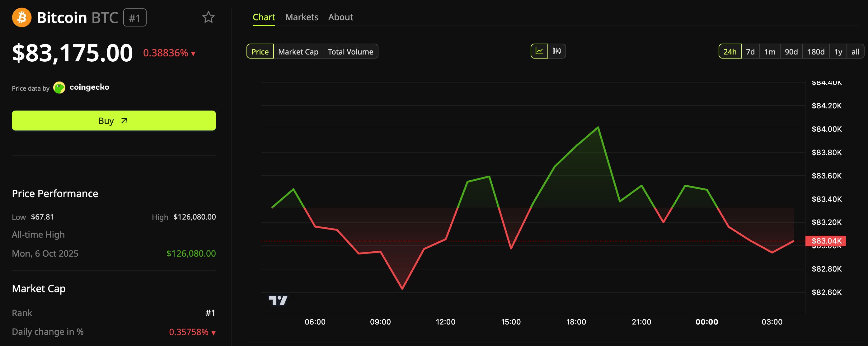Switch to candlestick chart view icon
The image size is (868, 346).
coord(557,51)
